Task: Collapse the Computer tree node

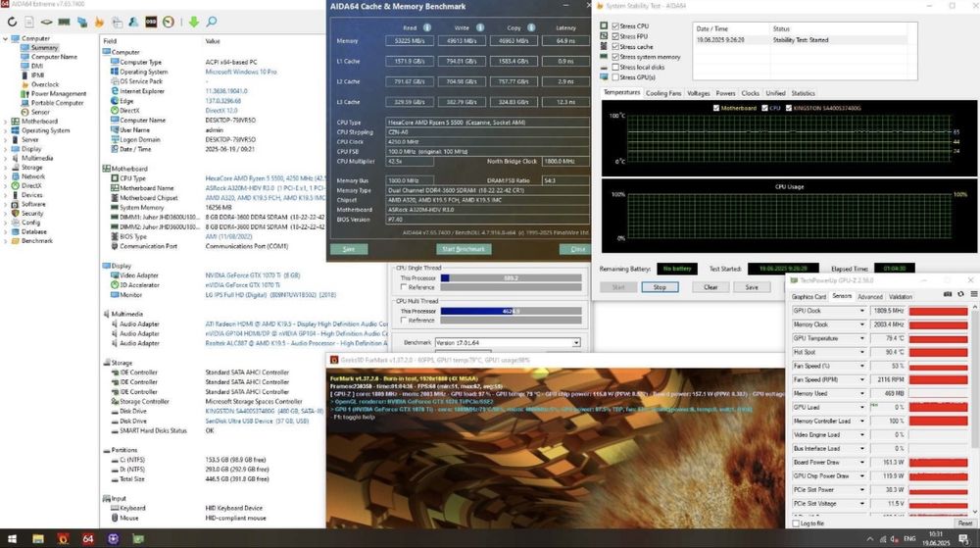Action: coord(6,39)
